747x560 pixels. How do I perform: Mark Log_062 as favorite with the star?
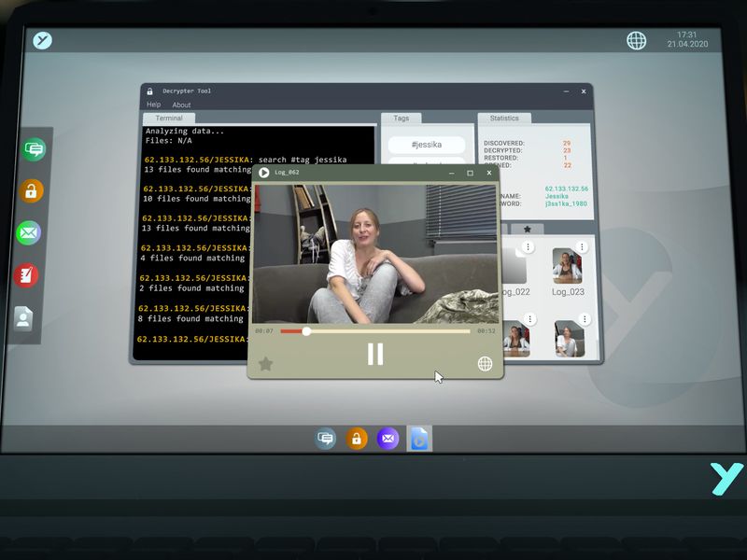click(265, 364)
